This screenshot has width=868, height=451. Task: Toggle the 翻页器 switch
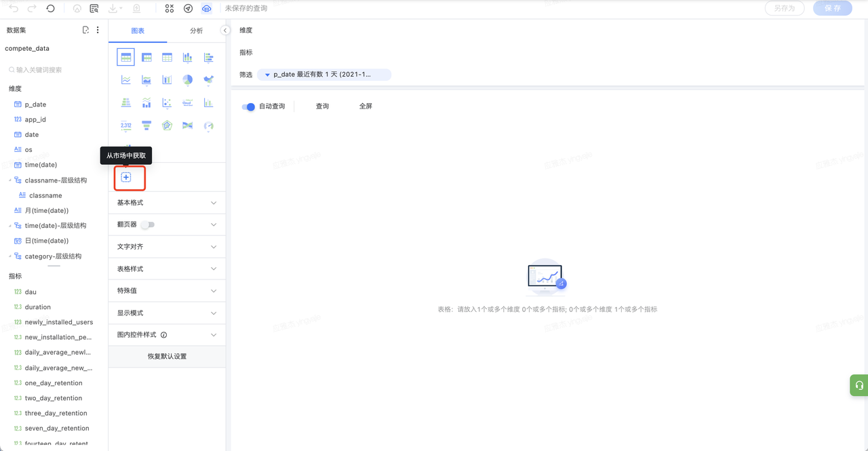(x=147, y=224)
